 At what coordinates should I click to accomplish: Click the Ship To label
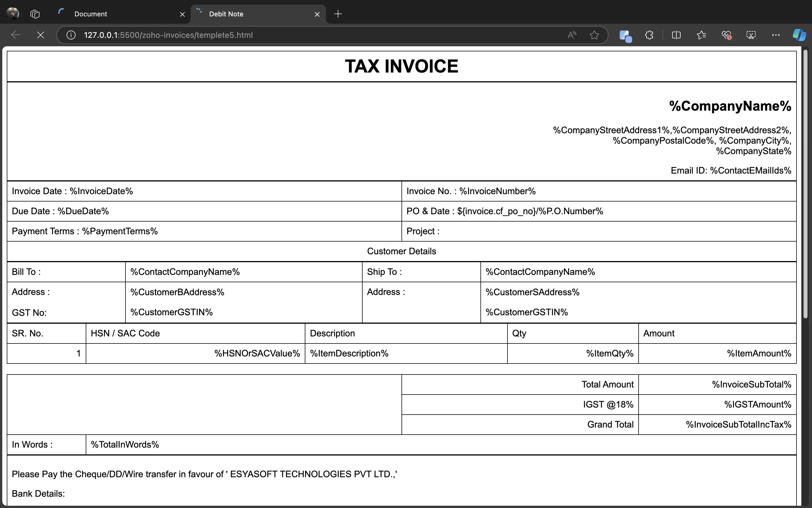(384, 272)
